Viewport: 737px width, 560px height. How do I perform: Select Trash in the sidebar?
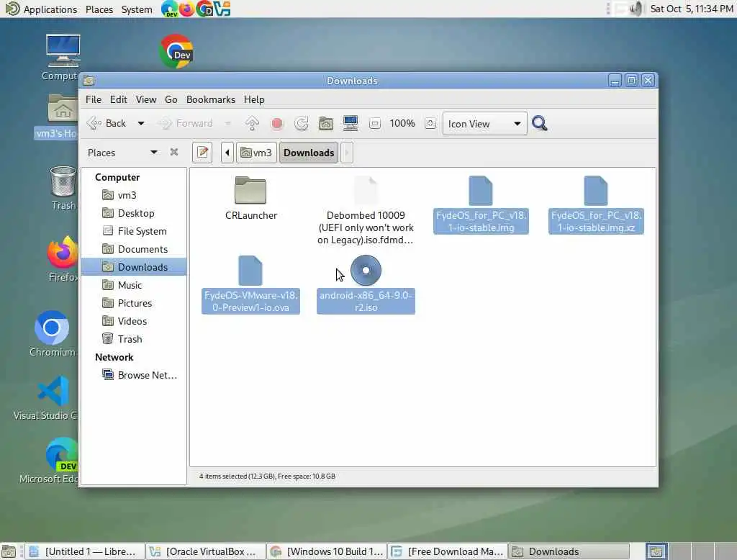(x=134, y=339)
